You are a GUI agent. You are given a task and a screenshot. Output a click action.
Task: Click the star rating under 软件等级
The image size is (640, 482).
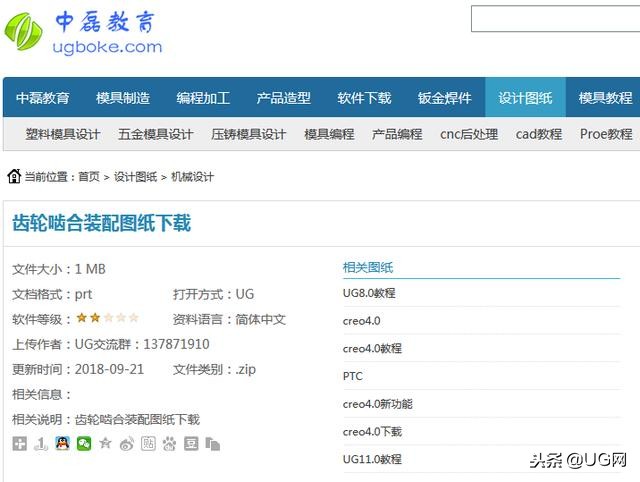click(108, 318)
